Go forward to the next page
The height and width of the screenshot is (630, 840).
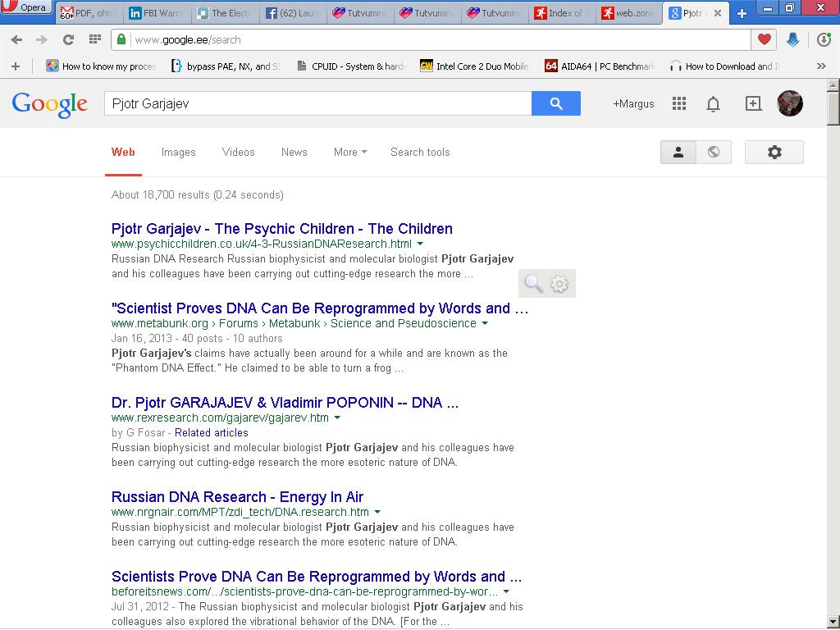click(x=41, y=39)
